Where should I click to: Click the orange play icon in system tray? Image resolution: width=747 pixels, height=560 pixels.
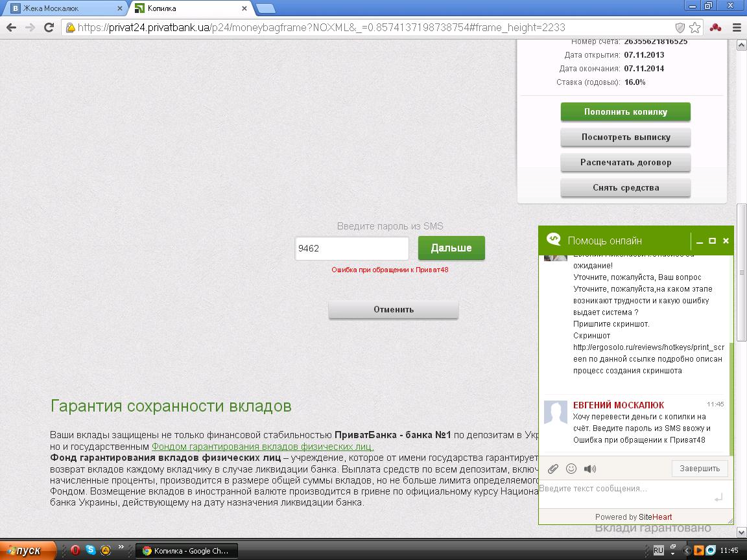tap(698, 550)
